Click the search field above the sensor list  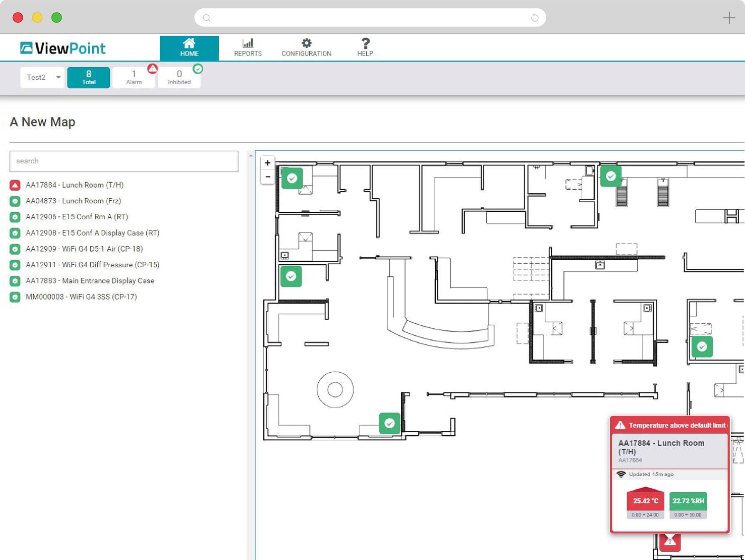point(123,161)
